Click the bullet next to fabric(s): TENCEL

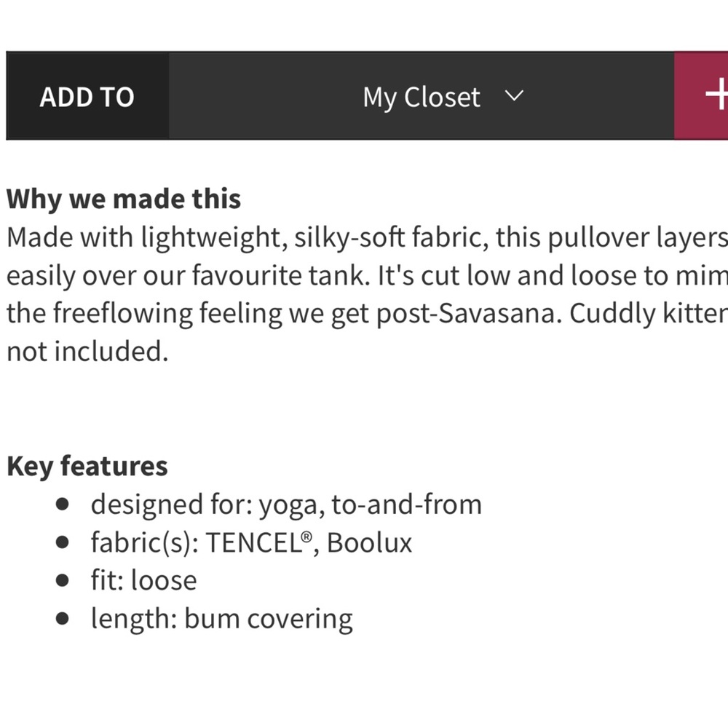tap(62, 542)
